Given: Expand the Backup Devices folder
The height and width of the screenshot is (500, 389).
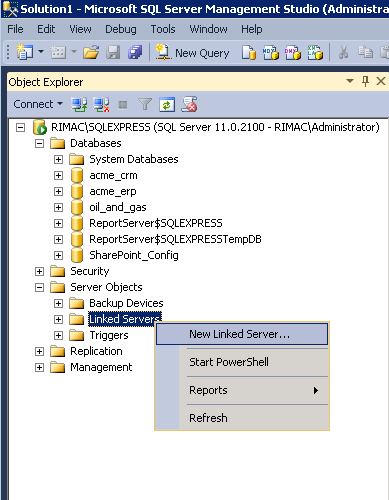Looking at the screenshot, I should click(x=58, y=303).
